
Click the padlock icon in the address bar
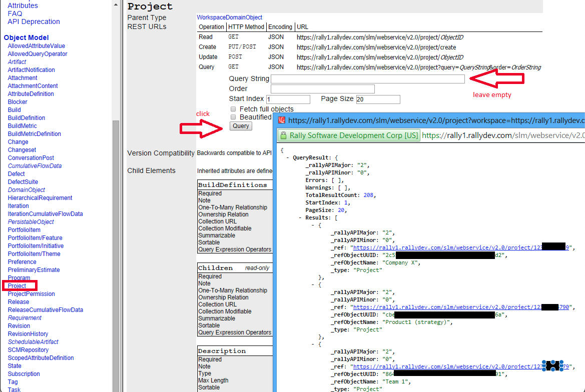(283, 135)
